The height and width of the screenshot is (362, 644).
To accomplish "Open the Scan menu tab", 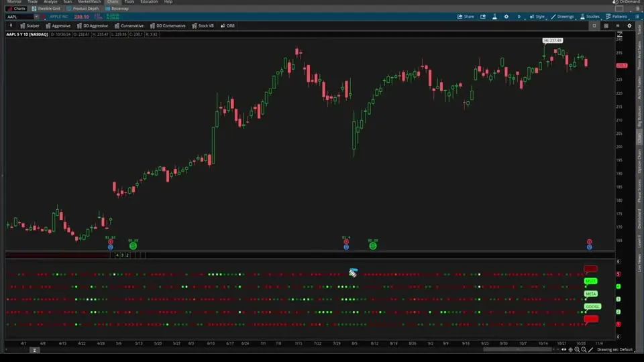I will point(67,1).
